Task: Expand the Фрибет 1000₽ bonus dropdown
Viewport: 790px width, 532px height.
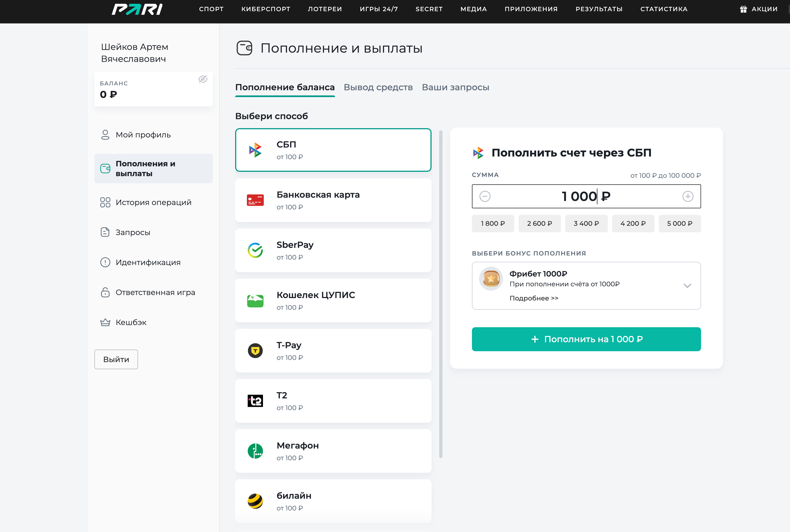Action: point(687,286)
